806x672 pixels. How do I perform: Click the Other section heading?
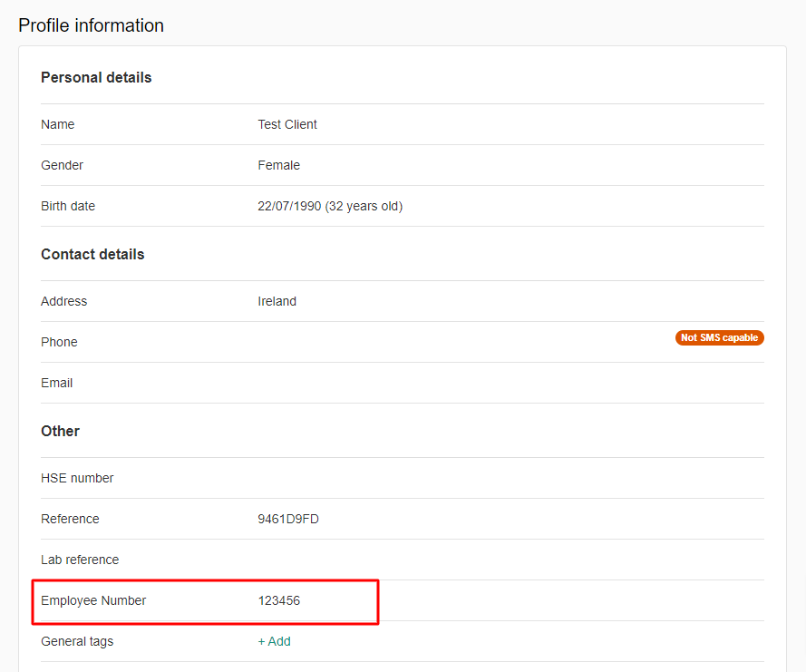pos(60,432)
